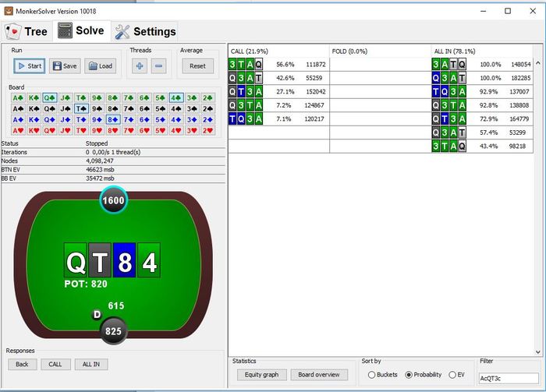Image resolution: width=546 pixels, height=392 pixels.
Task: Select Ace of spades board card
Action: coord(18,109)
